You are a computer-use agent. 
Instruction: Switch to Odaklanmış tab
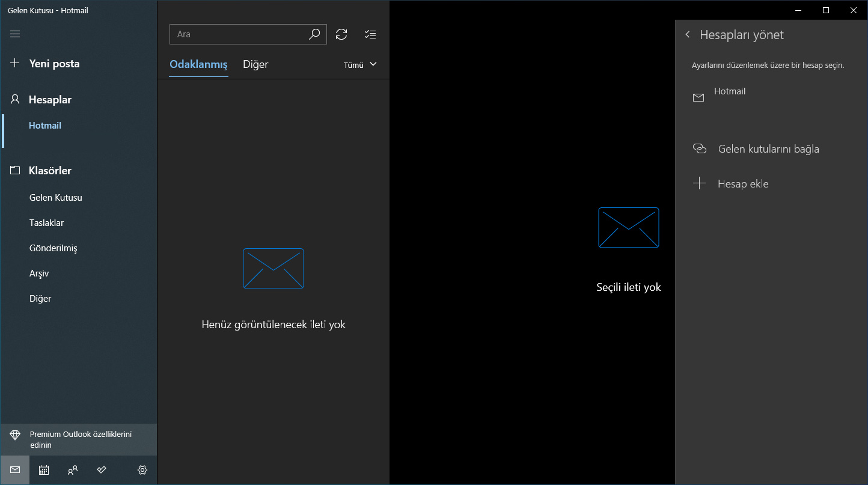click(x=198, y=64)
